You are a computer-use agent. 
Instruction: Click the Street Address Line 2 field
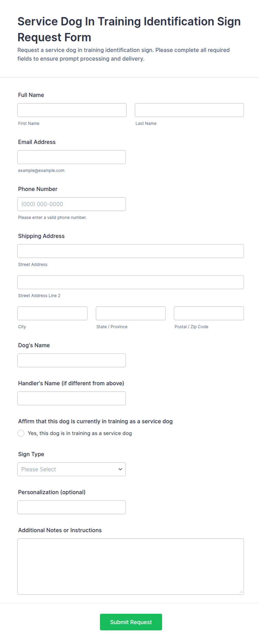[x=131, y=282]
